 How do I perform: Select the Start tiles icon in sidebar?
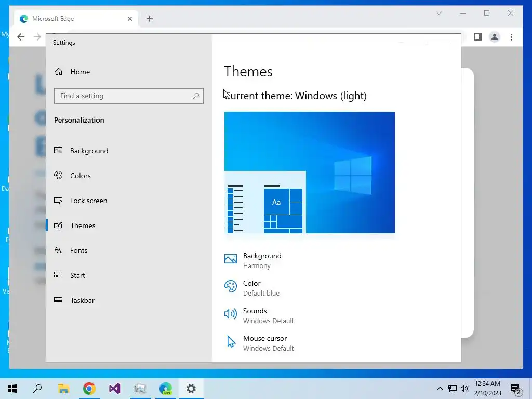[58, 275]
